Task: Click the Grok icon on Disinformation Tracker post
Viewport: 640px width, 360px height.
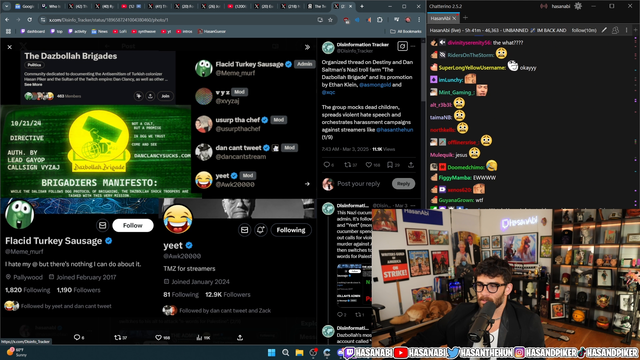Action: click(x=402, y=47)
